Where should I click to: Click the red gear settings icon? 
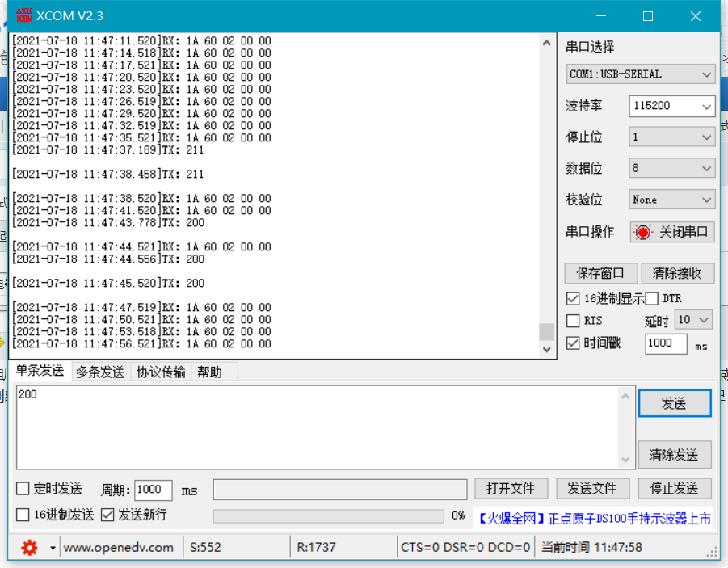pos(29,548)
